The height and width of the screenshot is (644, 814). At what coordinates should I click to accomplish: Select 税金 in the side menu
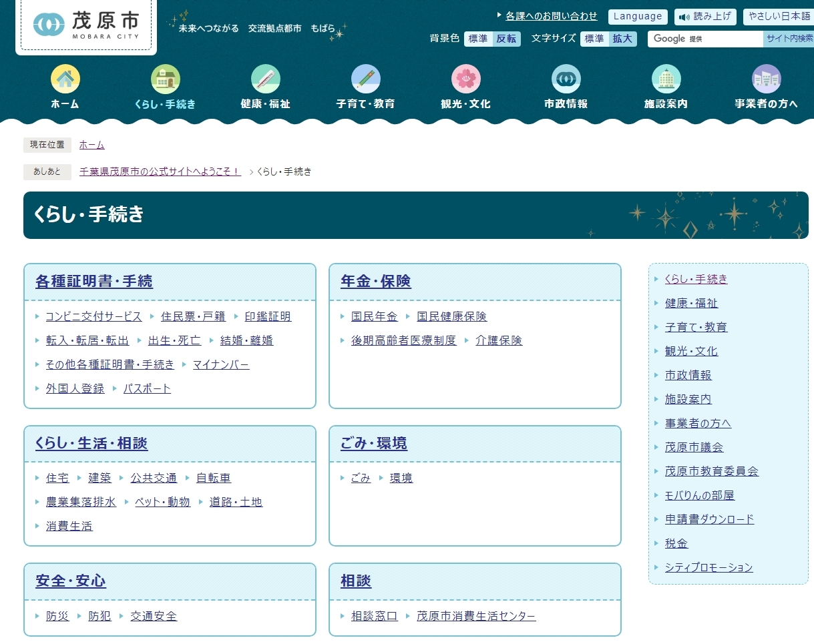point(676,543)
